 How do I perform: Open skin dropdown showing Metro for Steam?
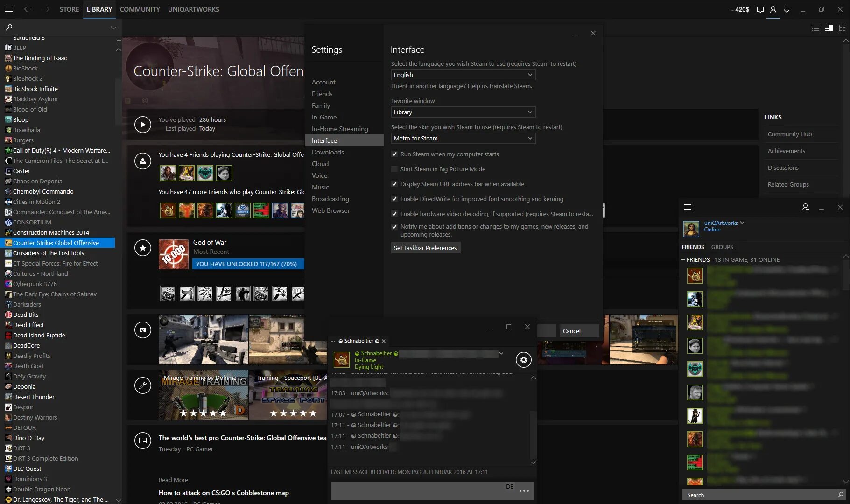tap(463, 138)
